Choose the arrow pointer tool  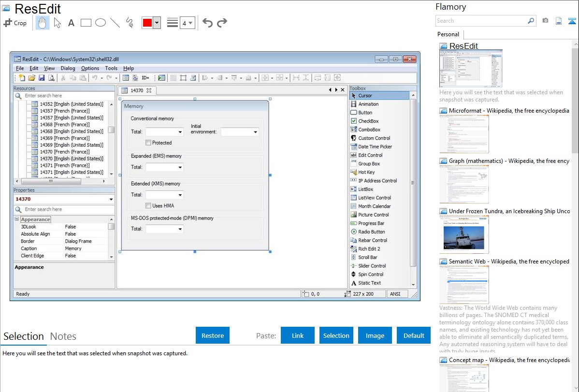point(57,23)
